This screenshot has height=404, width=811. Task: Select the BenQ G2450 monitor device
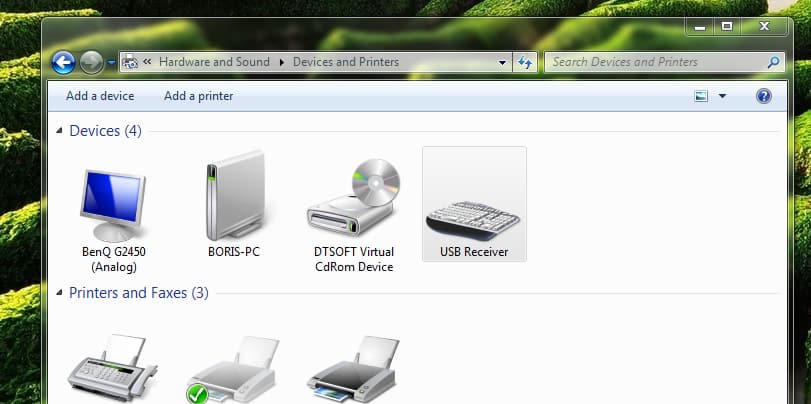point(113,210)
